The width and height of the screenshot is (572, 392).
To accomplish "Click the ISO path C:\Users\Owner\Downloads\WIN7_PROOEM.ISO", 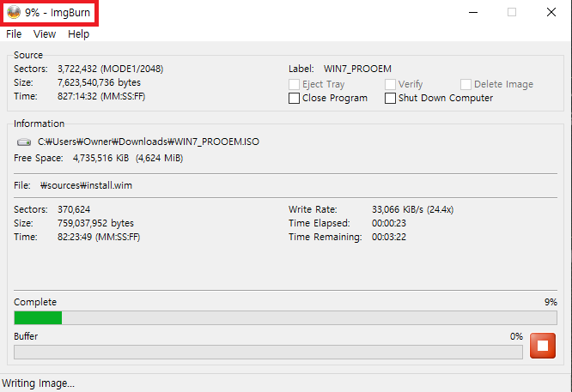I will tap(149, 142).
